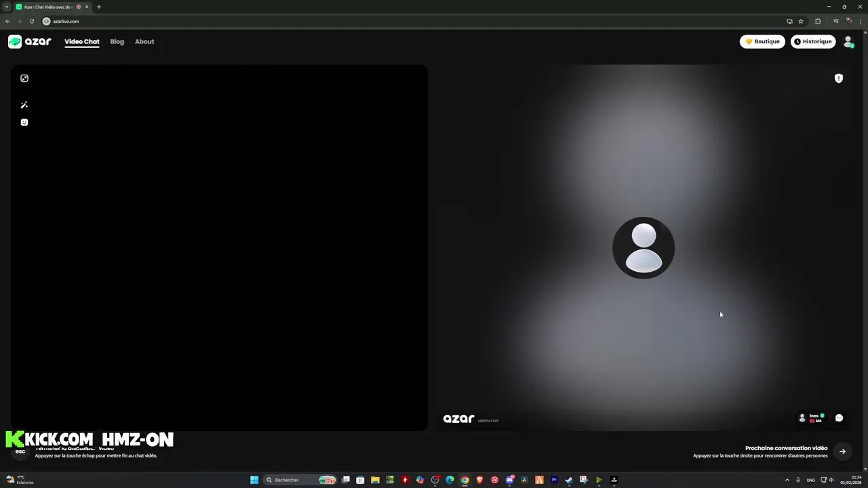The height and width of the screenshot is (488, 868).
Task: Open Chrome media control icon
Action: [836, 21]
